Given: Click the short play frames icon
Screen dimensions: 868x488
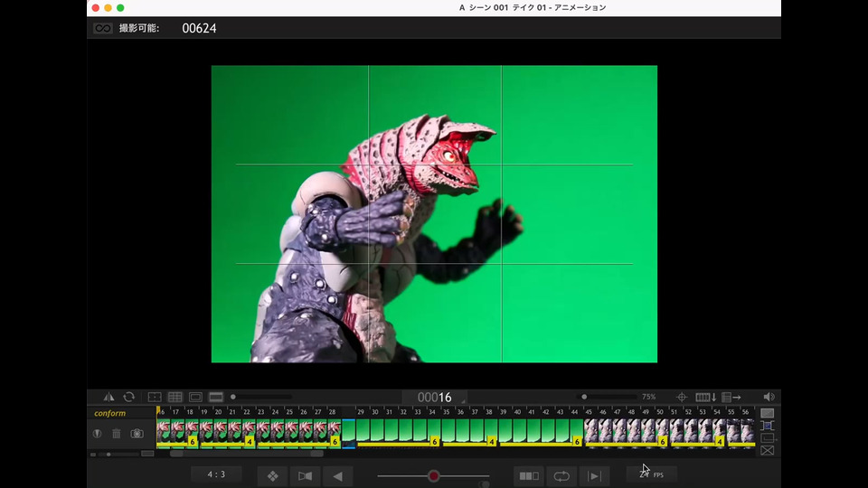Looking at the screenshot, I should pos(529,476).
